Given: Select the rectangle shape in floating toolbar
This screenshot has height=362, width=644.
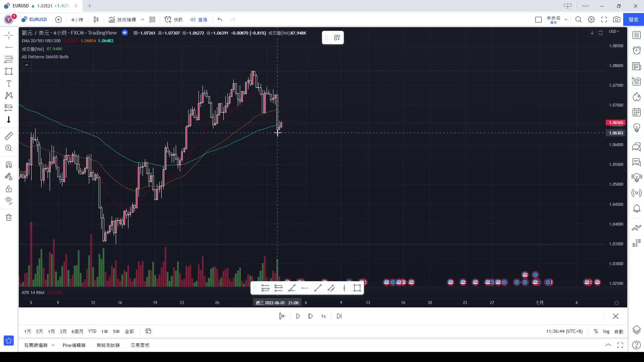Looking at the screenshot, I should [x=357, y=288].
